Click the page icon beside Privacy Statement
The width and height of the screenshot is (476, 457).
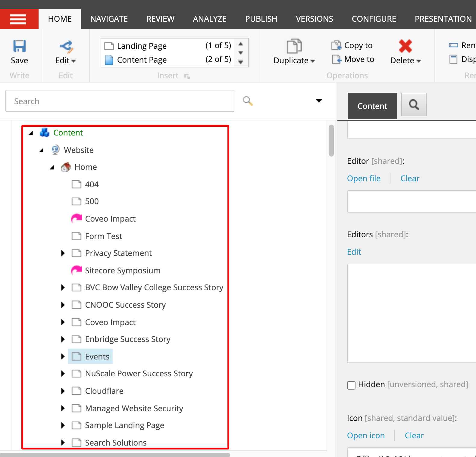tap(77, 253)
